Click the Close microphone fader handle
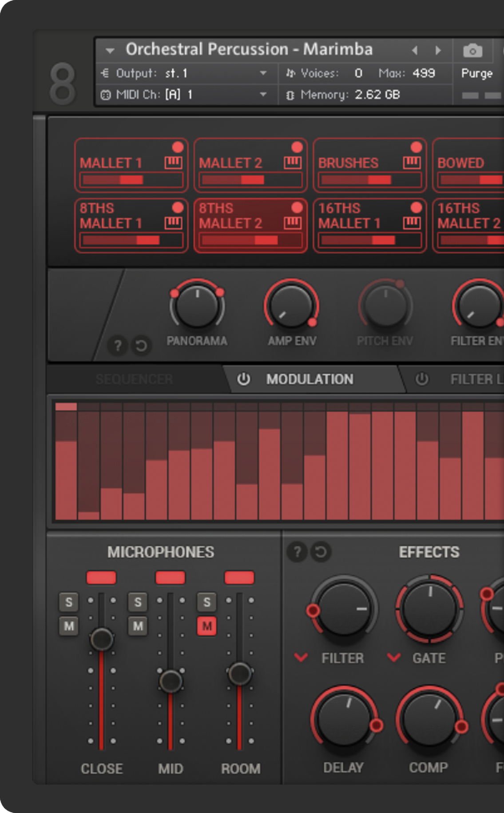 pos(102,639)
